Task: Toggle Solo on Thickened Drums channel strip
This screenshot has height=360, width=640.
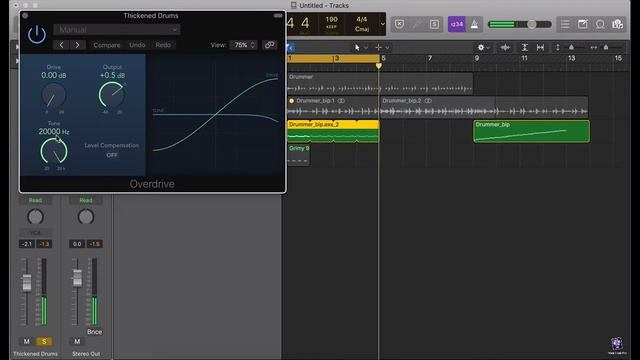Action: pyautogui.click(x=44, y=341)
